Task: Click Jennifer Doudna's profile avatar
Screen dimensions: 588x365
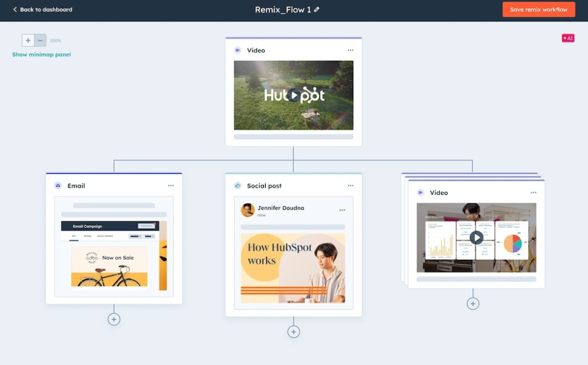Action: (x=248, y=210)
